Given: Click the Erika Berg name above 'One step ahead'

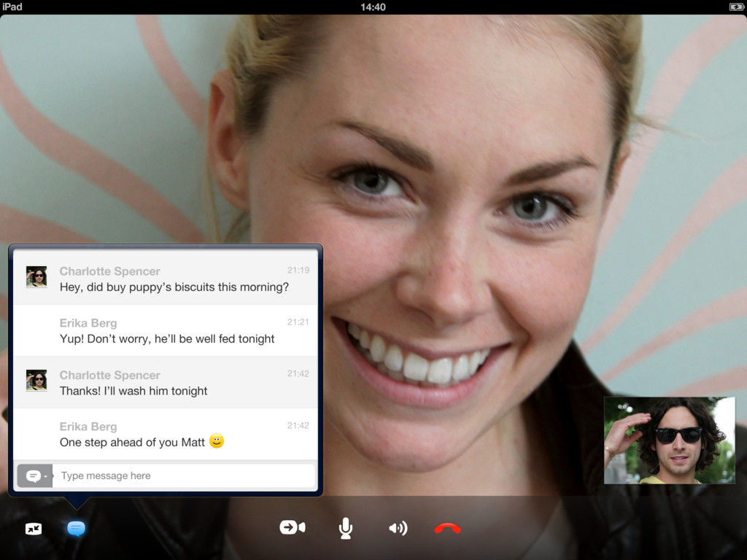Looking at the screenshot, I should click(88, 427).
